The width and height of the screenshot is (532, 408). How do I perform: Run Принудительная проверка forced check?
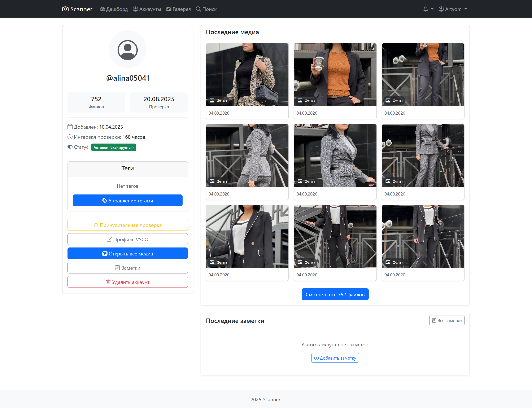127,225
